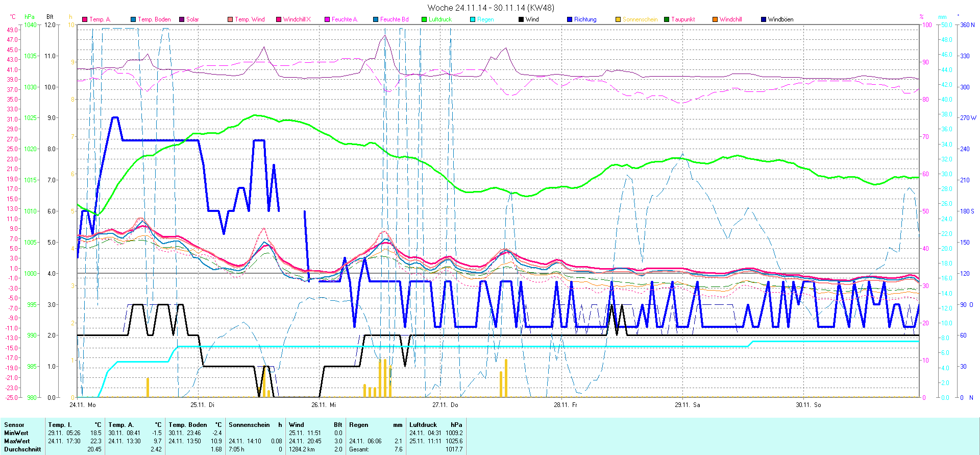Click the 29.11. Sa date axis label

(687, 405)
